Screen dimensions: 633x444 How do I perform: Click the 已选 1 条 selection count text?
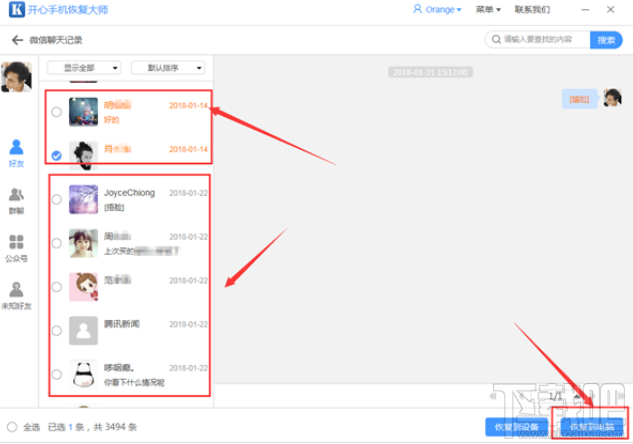(65, 427)
